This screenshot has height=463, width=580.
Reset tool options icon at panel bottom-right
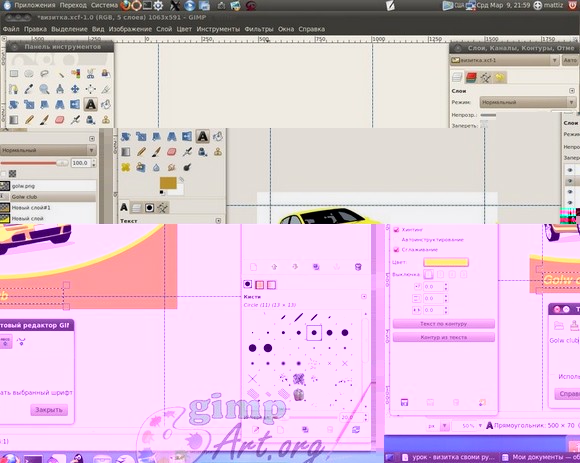pos(482,402)
